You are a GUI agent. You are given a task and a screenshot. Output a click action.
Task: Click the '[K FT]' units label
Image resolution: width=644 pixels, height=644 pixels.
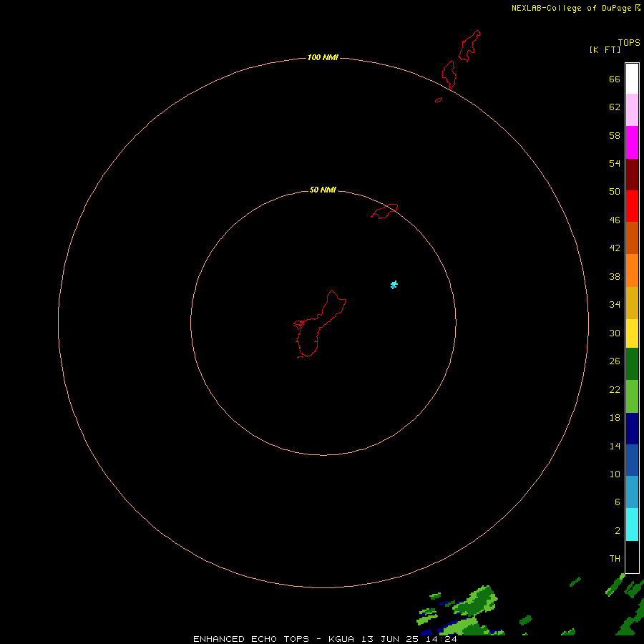(605, 49)
